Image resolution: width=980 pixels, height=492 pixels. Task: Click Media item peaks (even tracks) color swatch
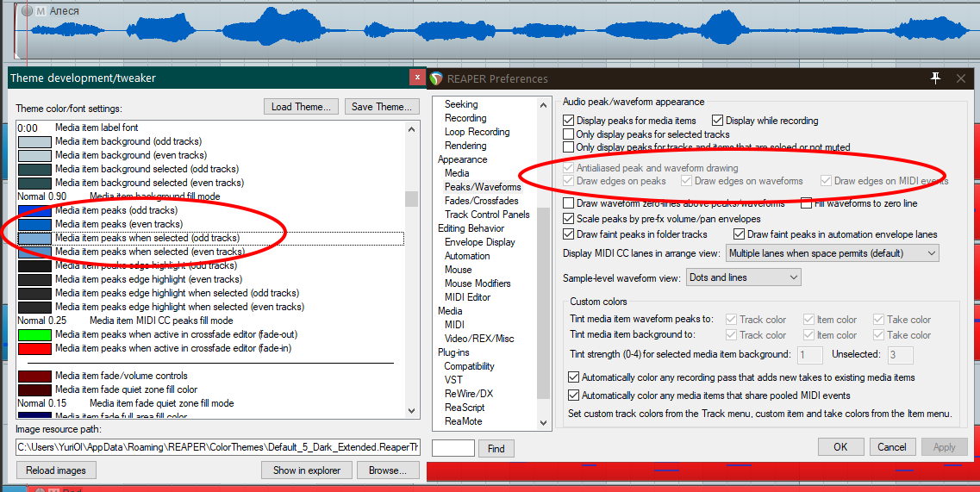point(34,224)
